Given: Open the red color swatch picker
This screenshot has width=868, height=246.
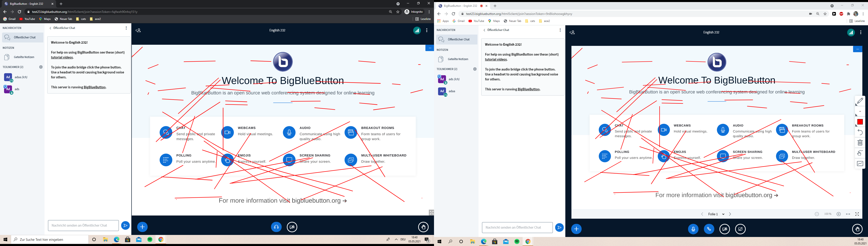Looking at the screenshot, I should point(860,122).
